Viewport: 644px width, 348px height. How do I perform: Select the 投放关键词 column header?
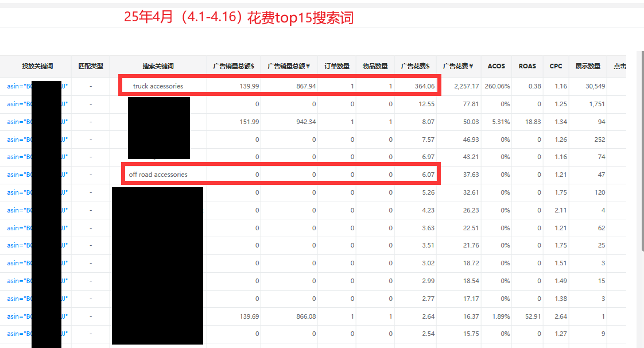[37, 66]
